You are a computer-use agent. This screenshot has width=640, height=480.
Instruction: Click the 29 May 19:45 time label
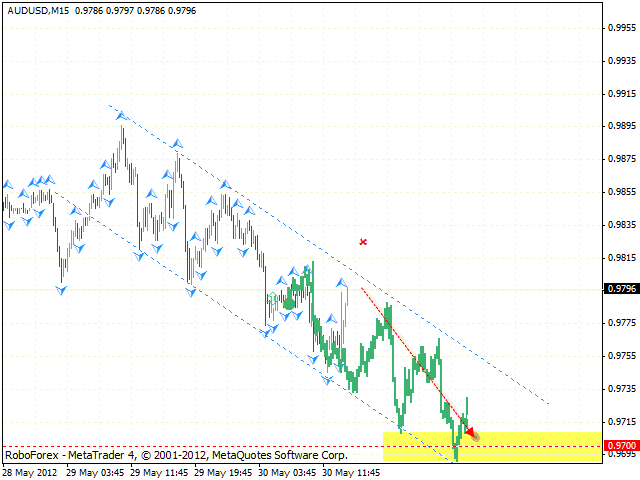(224, 471)
